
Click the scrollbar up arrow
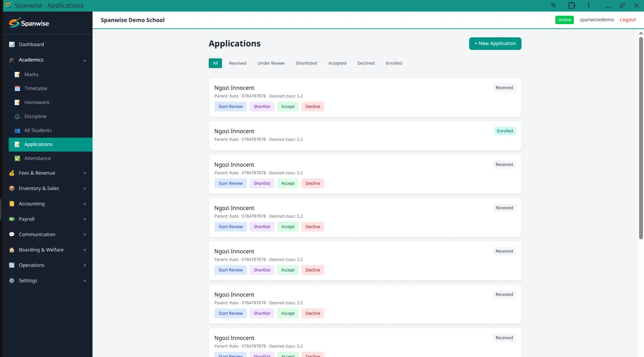641,33
